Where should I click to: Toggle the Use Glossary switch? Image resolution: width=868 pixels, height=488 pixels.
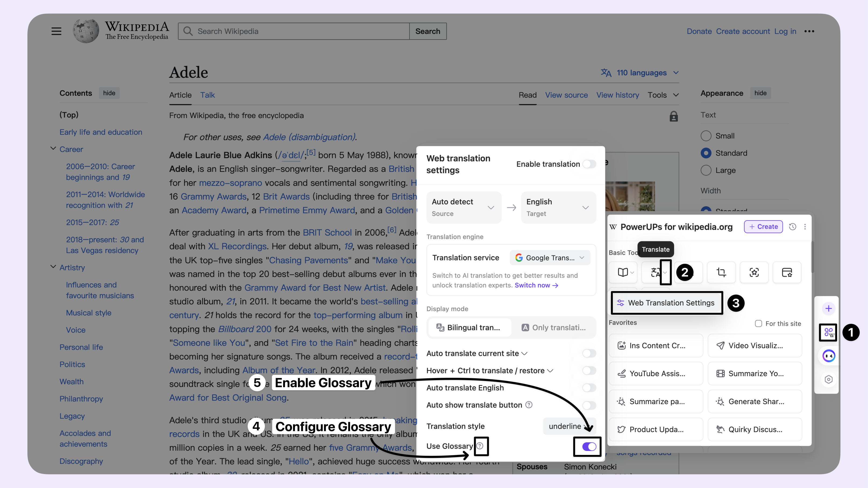(588, 446)
